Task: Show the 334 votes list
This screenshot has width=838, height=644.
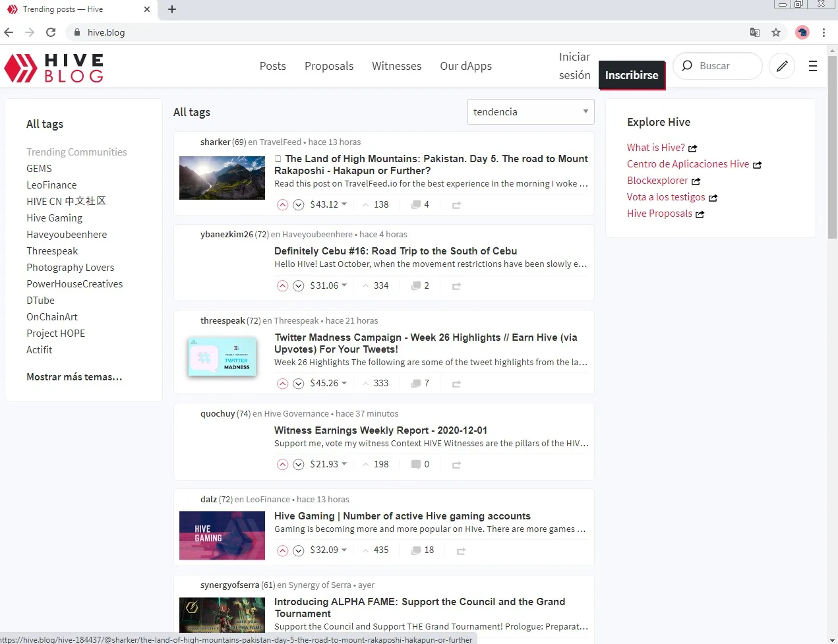Action: point(375,285)
